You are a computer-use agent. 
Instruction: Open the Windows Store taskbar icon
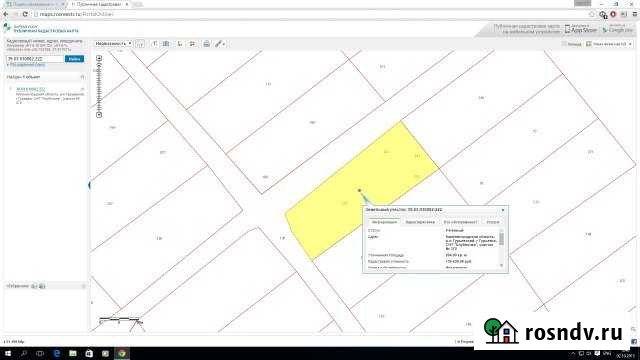[x=89, y=353]
